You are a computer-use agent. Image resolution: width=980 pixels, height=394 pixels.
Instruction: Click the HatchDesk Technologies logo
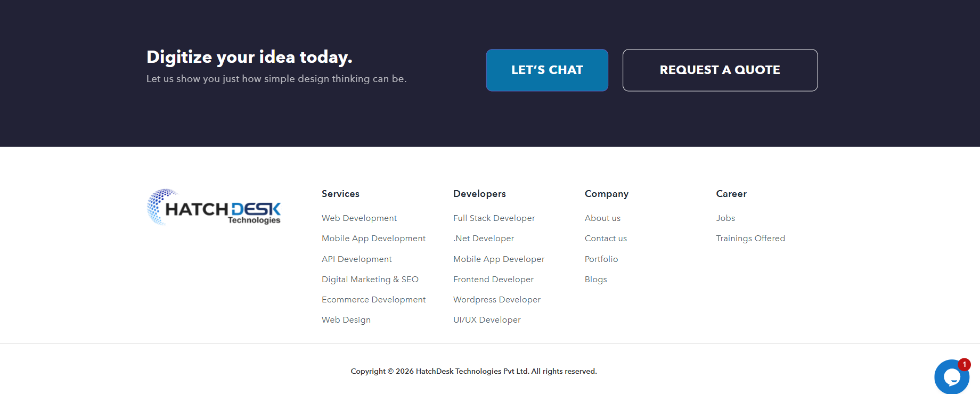pyautogui.click(x=214, y=207)
